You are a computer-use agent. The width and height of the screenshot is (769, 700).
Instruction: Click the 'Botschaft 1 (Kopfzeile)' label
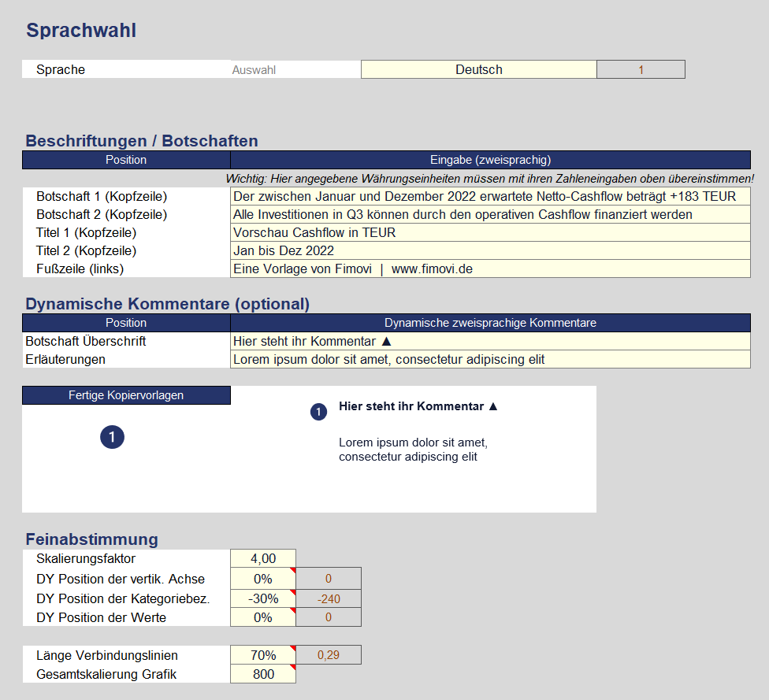(x=102, y=197)
